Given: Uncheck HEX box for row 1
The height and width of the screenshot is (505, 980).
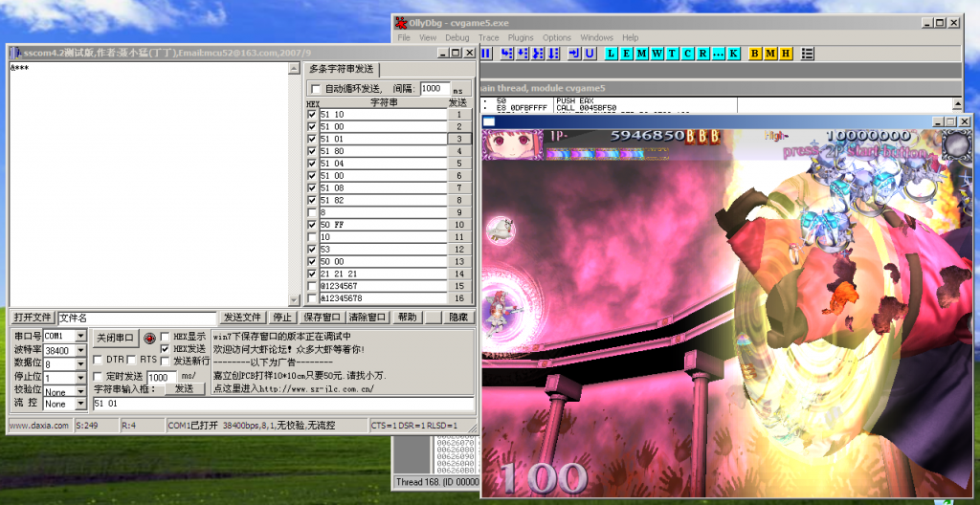Looking at the screenshot, I should (x=312, y=115).
